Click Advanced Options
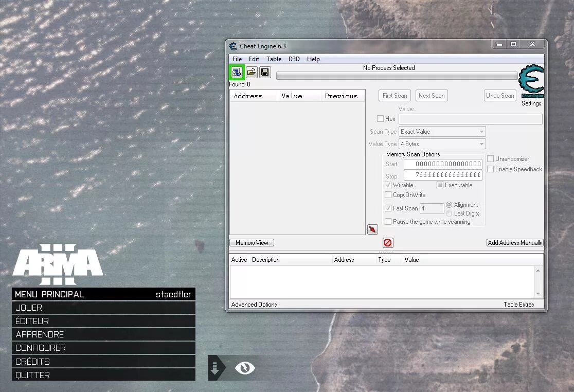 tap(254, 305)
